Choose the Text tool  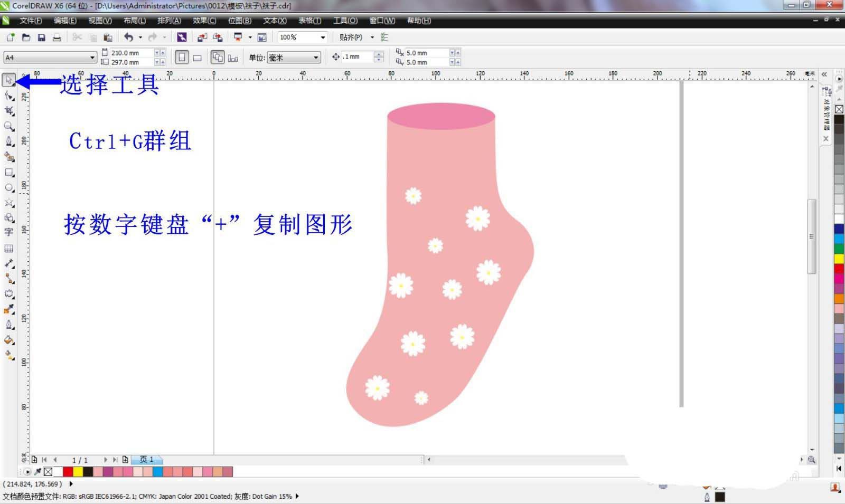coord(9,231)
